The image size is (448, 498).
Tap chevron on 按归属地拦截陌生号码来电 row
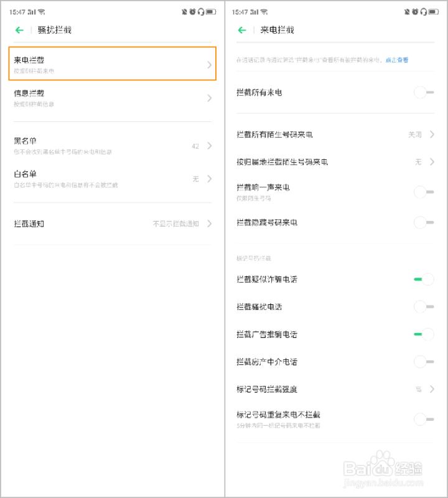[432, 162]
